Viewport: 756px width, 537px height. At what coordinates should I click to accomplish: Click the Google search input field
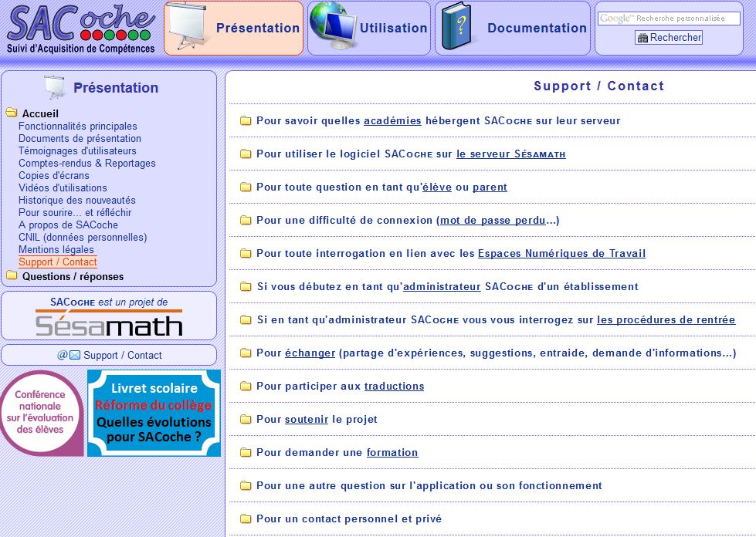point(669,19)
